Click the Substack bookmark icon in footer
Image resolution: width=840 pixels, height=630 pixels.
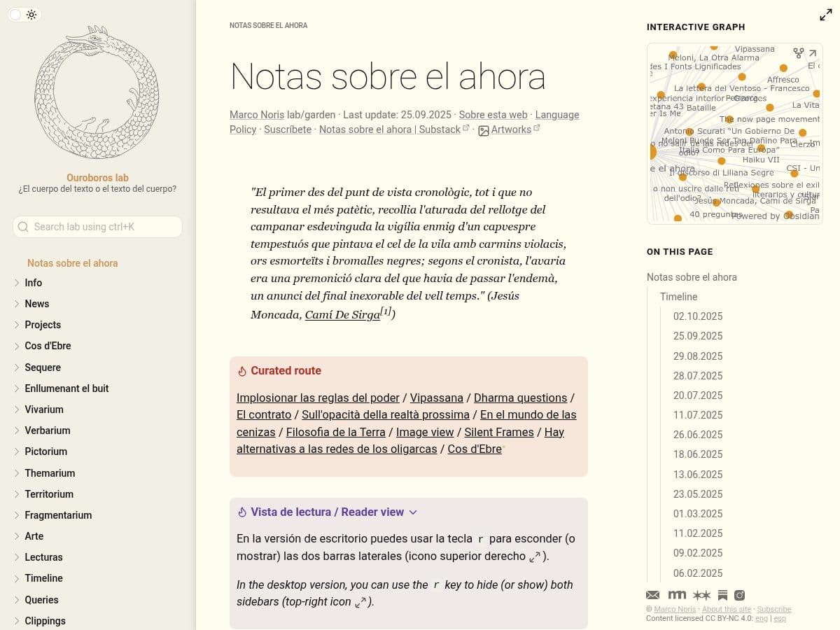pos(722,595)
